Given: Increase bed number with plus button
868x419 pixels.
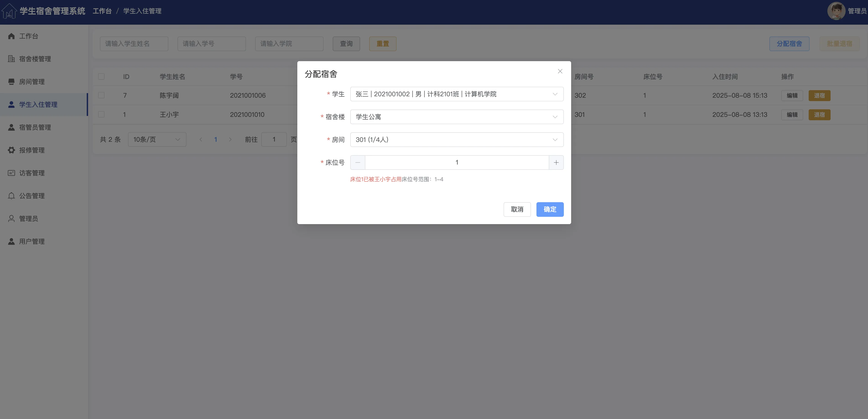Looking at the screenshot, I should tap(556, 162).
